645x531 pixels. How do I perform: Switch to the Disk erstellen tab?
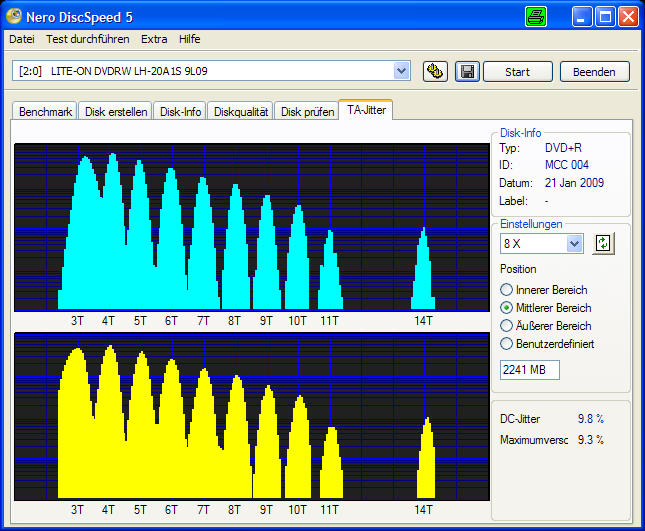[x=116, y=111]
